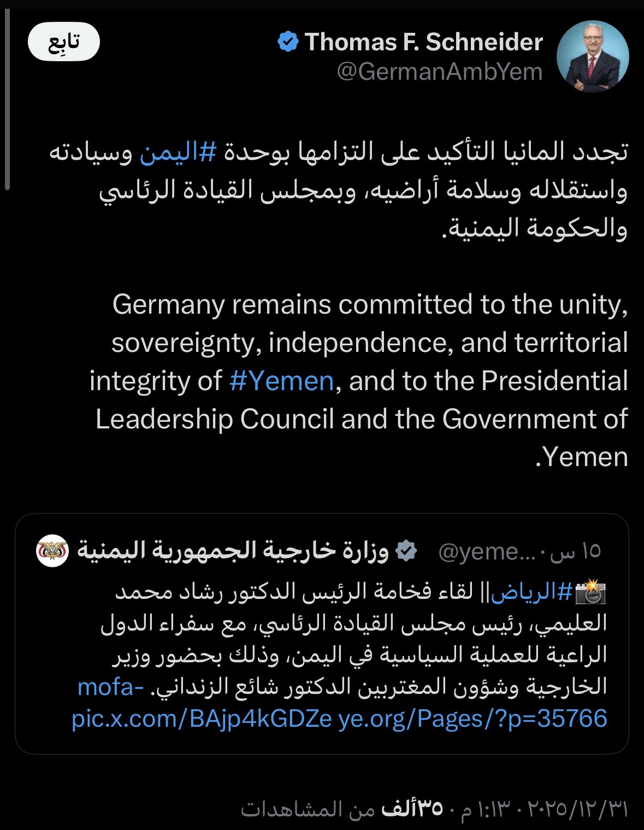644x830 pixels.
Task: Click the quoted account name وزارة خارجية الجمهورية اليمنية
Action: pyautogui.click(x=233, y=551)
